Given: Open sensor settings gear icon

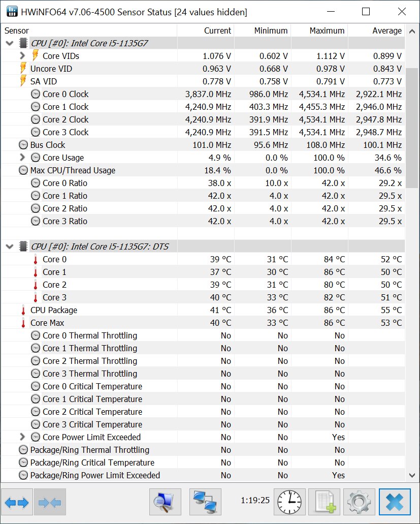Looking at the screenshot, I should (359, 503).
